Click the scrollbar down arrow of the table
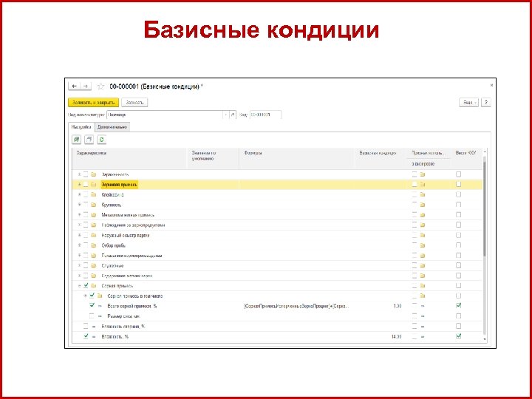Viewport: 532px width, 399px height. (485, 338)
